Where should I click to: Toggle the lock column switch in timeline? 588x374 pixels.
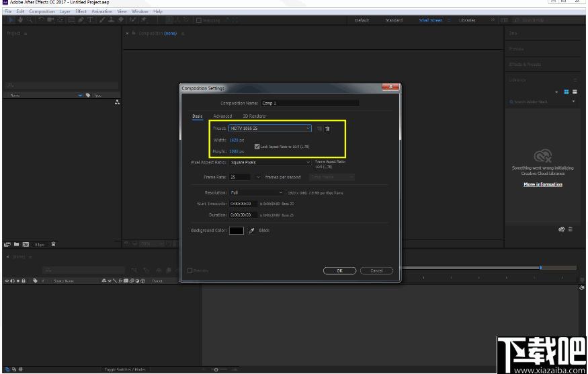point(24,281)
